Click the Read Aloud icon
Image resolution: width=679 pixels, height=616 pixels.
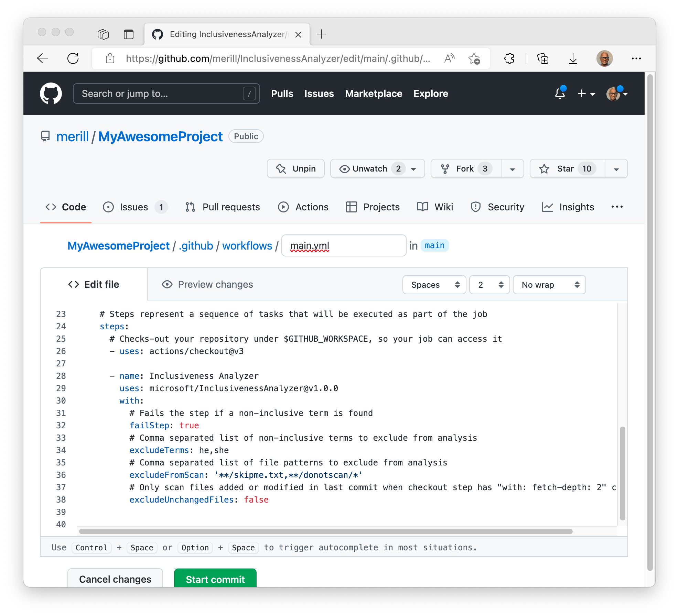449,58
